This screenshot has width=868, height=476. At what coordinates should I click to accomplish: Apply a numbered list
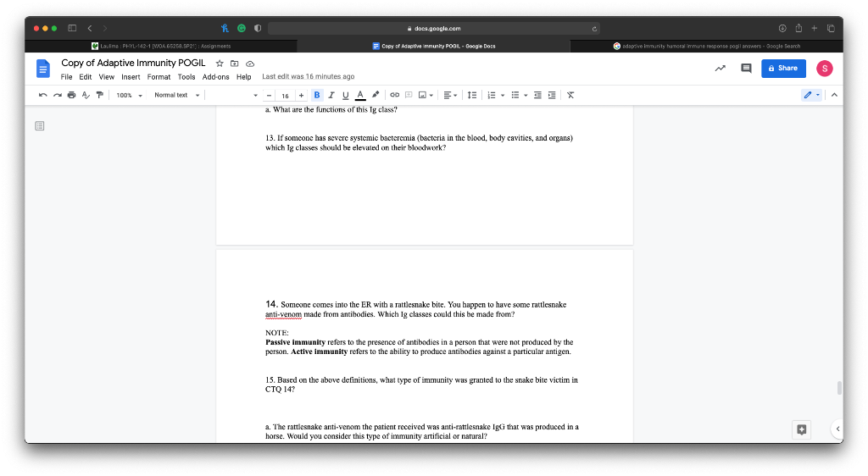pos(492,95)
